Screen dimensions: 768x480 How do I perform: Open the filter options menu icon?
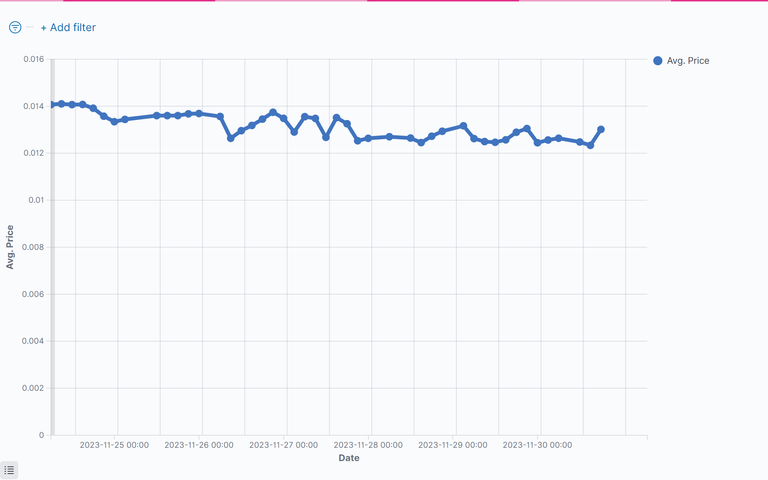click(15, 28)
